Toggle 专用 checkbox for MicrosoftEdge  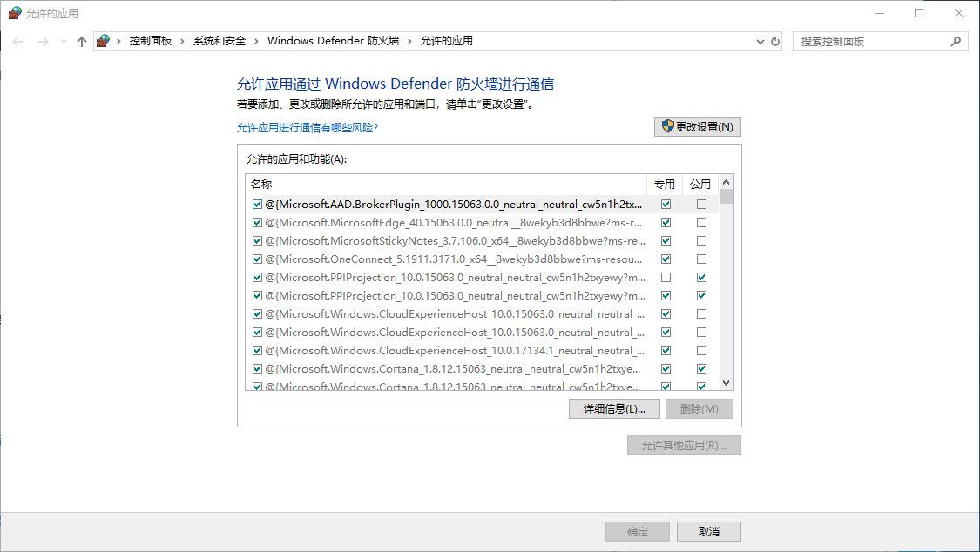[x=666, y=222]
